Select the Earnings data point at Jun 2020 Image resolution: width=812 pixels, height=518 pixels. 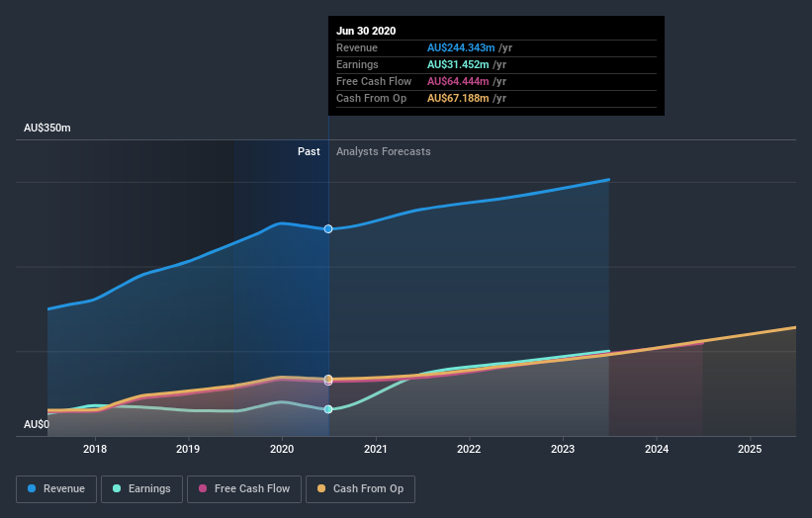pyautogui.click(x=328, y=409)
